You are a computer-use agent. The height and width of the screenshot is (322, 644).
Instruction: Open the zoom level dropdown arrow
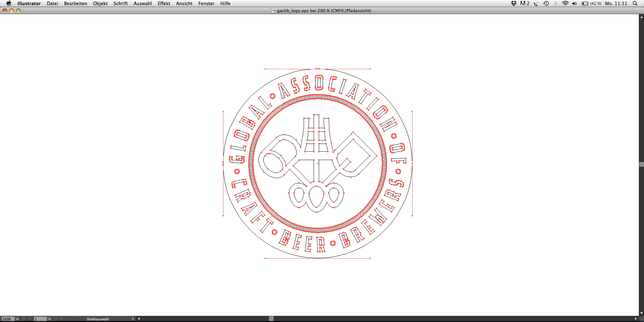17,319
